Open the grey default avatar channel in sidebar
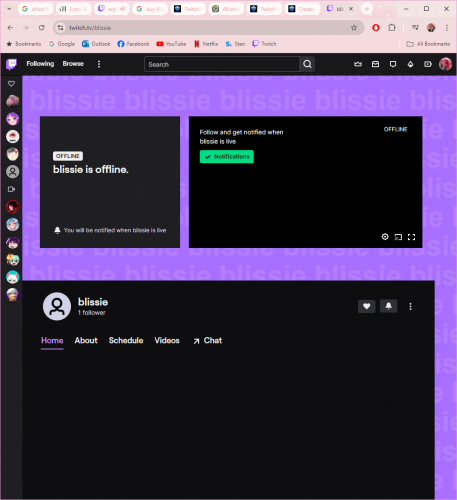The height and width of the screenshot is (500, 457). 13,172
